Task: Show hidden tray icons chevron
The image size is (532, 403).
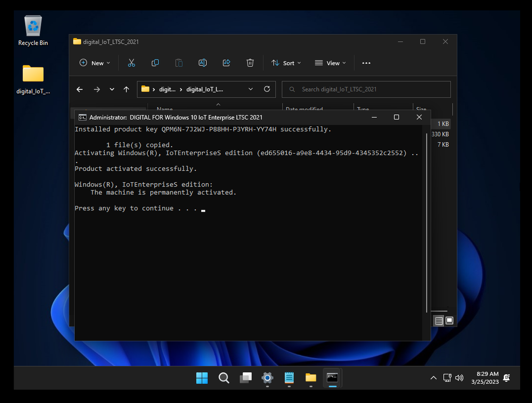Action: (433, 378)
